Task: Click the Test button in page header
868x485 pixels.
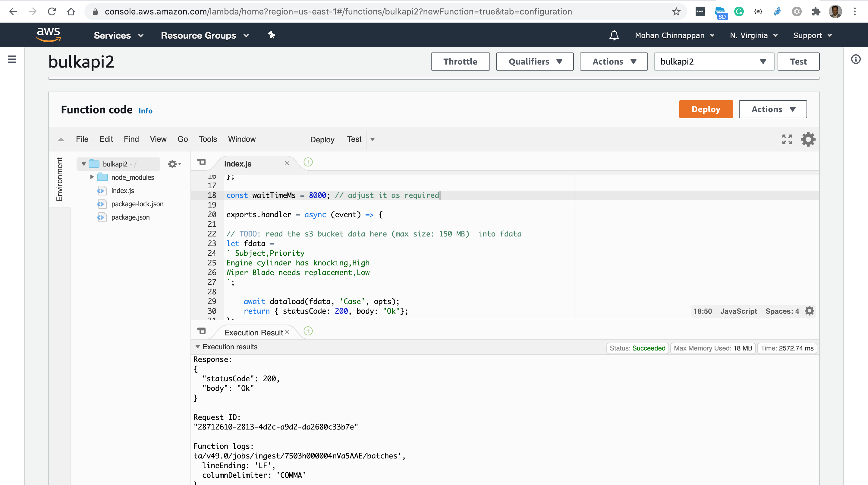Action: pos(798,62)
